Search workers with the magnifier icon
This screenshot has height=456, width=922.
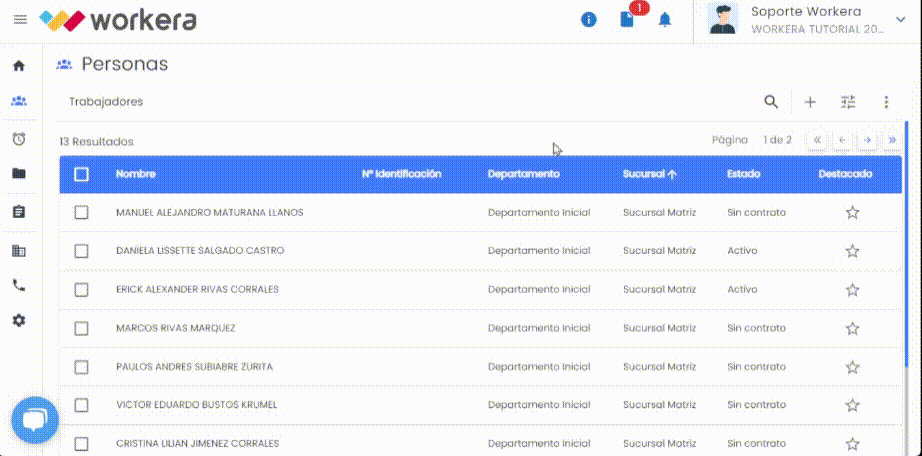click(771, 102)
